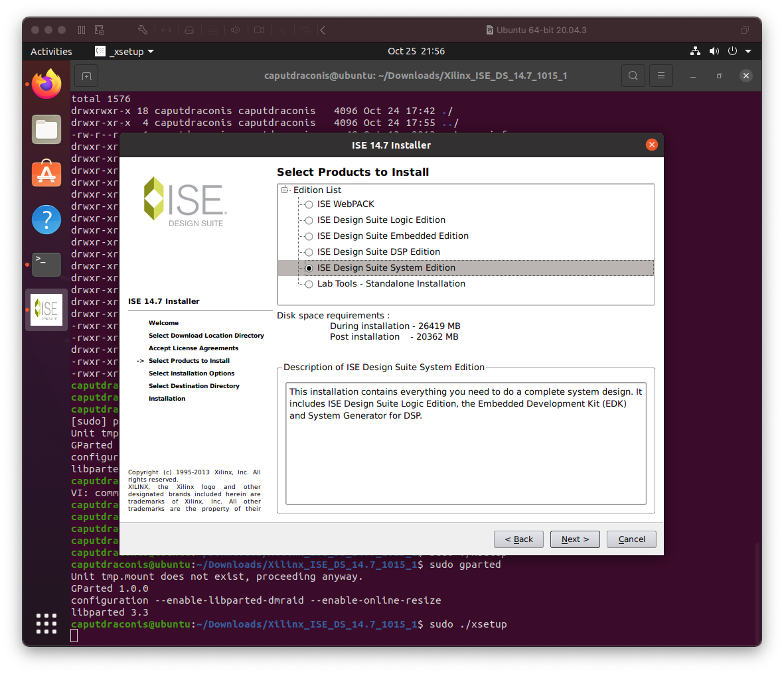The height and width of the screenshot is (674, 784).
Task: Click Select Destination Directory step
Action: pyautogui.click(x=194, y=385)
